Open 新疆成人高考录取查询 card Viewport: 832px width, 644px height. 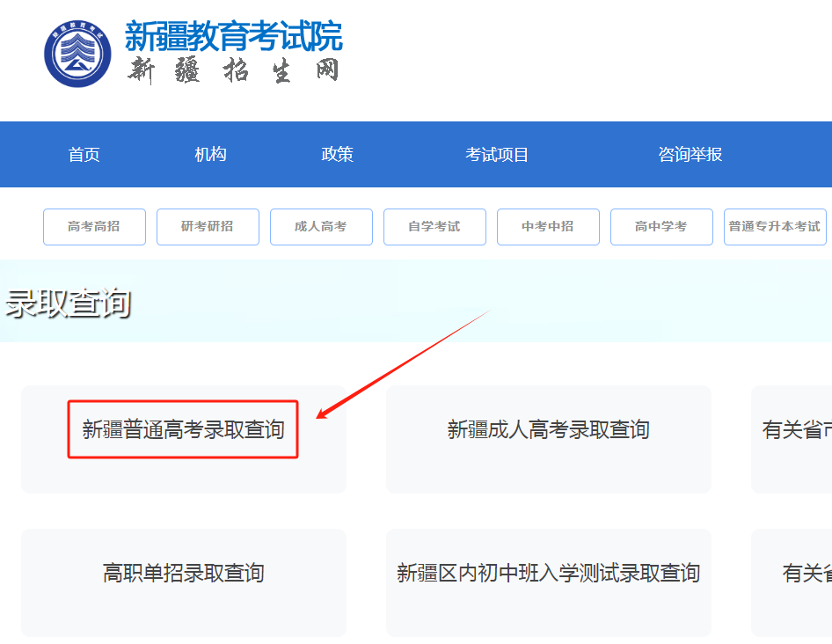(x=549, y=439)
